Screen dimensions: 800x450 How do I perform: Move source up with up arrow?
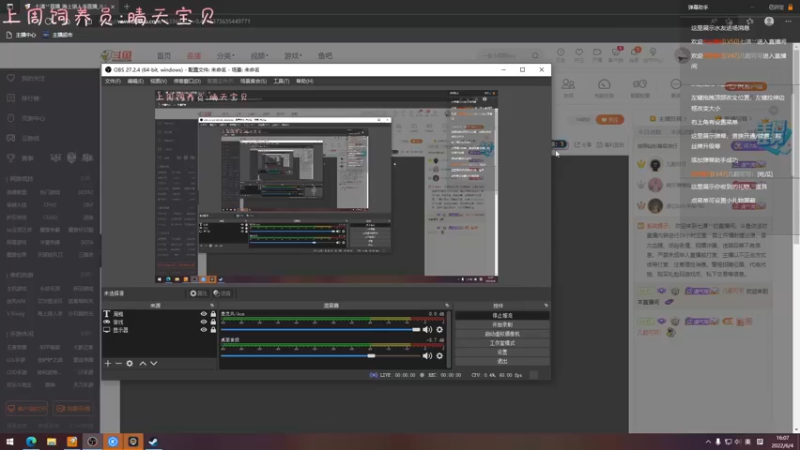(x=143, y=363)
